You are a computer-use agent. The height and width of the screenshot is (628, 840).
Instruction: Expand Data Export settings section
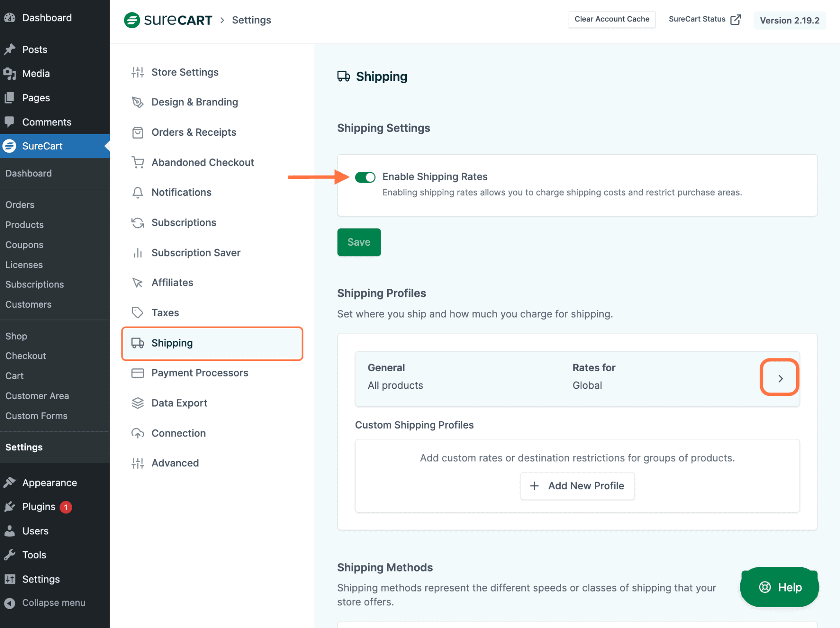179,403
